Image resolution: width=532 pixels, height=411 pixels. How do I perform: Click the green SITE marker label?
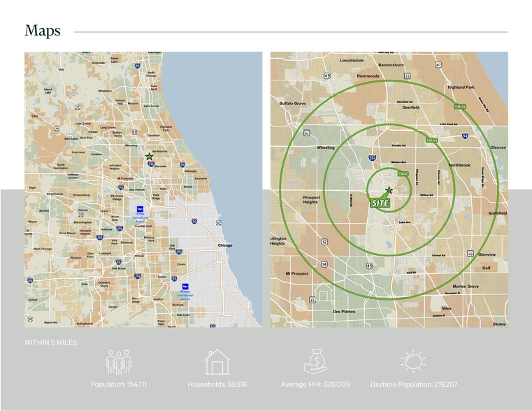coord(380,202)
